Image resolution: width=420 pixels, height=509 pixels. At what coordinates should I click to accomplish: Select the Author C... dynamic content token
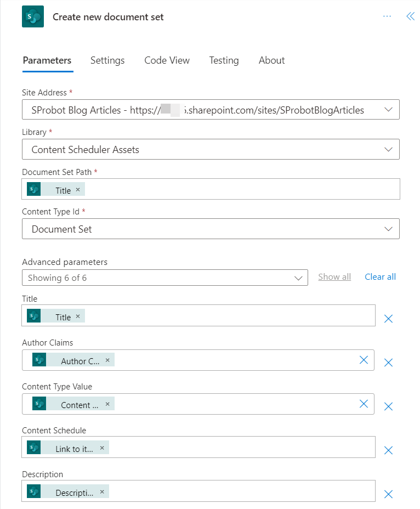(73, 360)
